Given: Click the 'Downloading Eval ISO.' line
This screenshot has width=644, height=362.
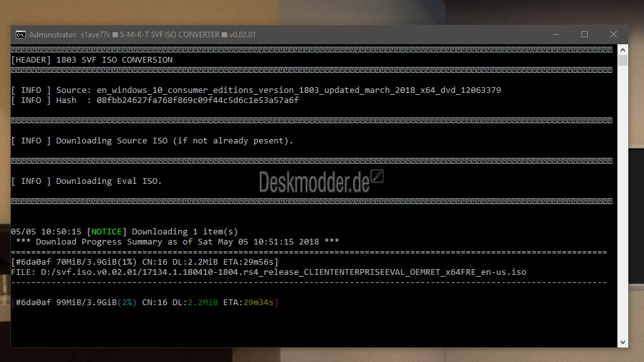Looking at the screenshot, I should (x=86, y=181).
